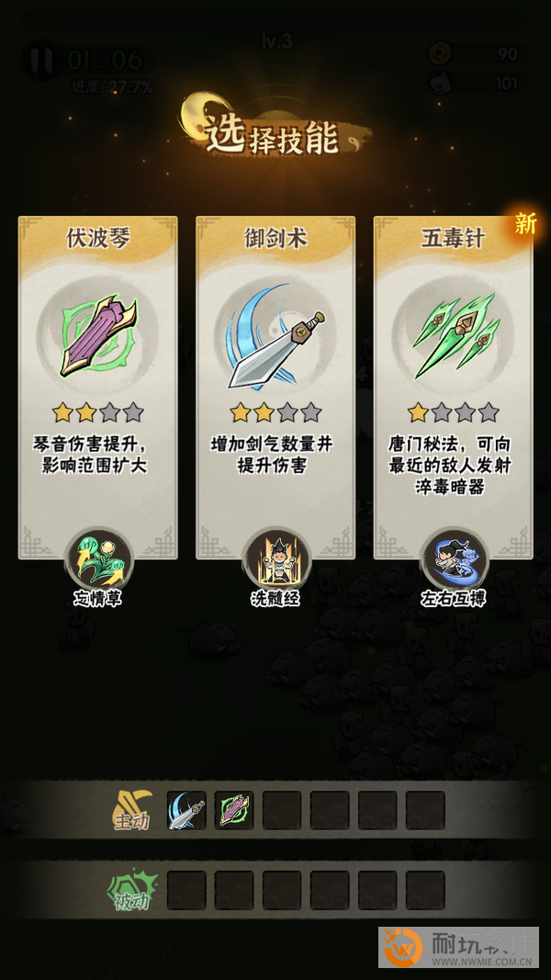Tap the 新 badge on 五毒针 card
551x980 pixels.
[x=523, y=224]
